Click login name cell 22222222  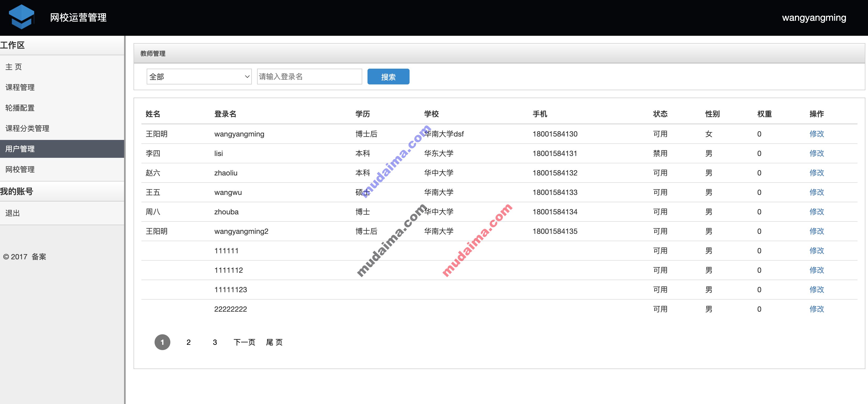(231, 309)
